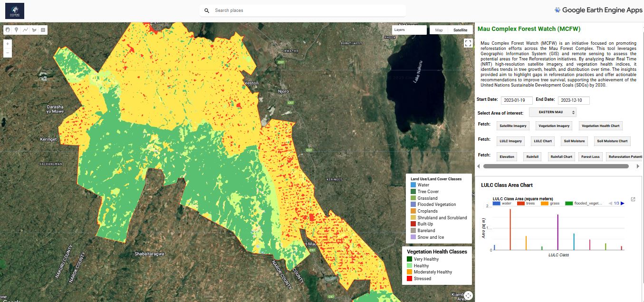Screen dimensions: 644x302
Task: Toggle fullscreen map view
Action: tap(468, 43)
